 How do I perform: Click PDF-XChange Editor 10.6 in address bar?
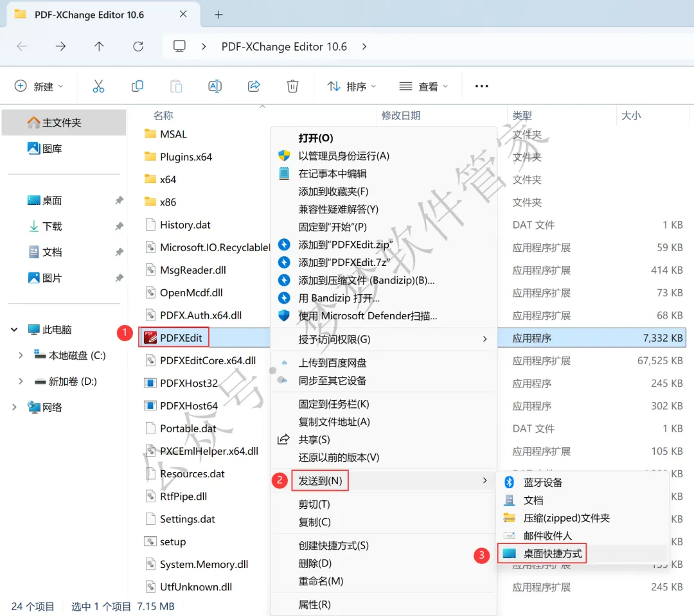tap(284, 46)
